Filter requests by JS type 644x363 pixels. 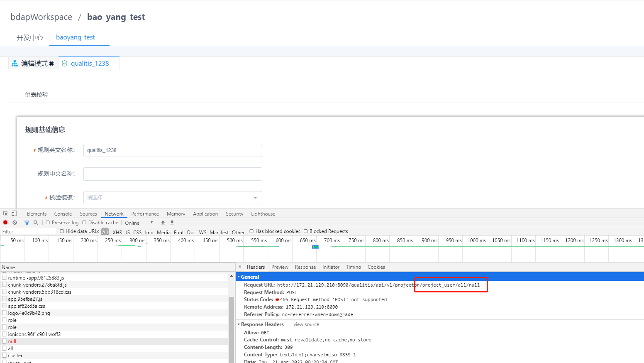point(128,232)
